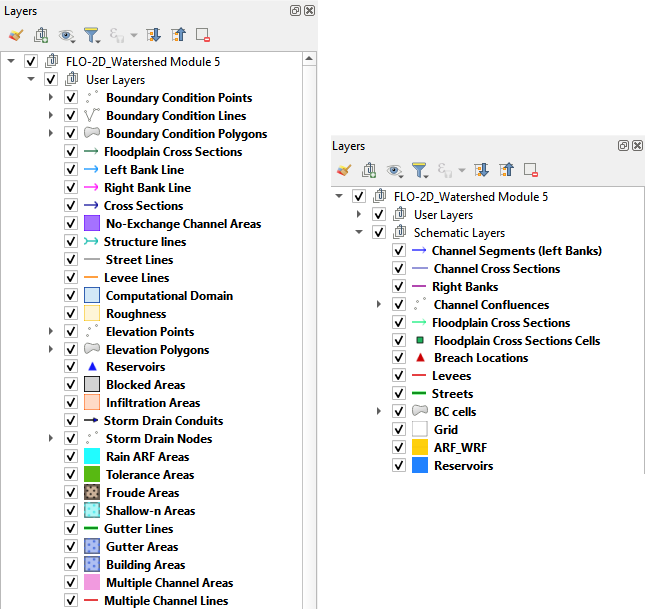Click Expand All icon in left Layers toolbar

[153, 35]
